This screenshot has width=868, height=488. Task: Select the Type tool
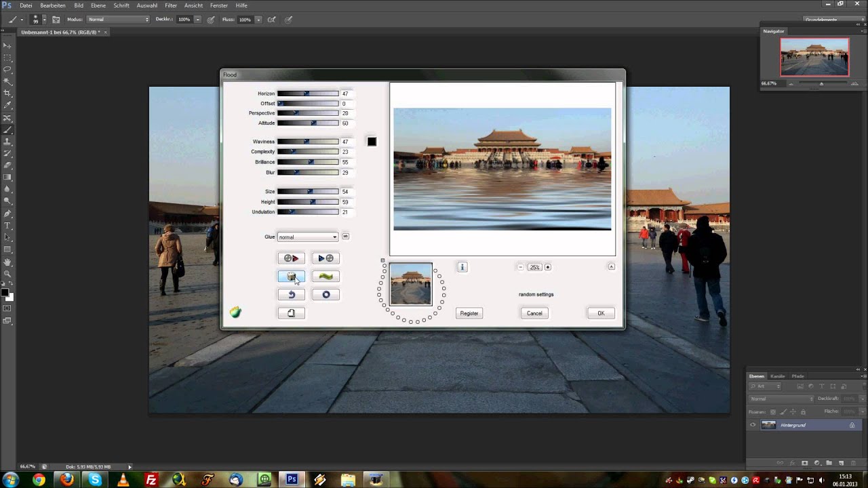pyautogui.click(x=7, y=225)
